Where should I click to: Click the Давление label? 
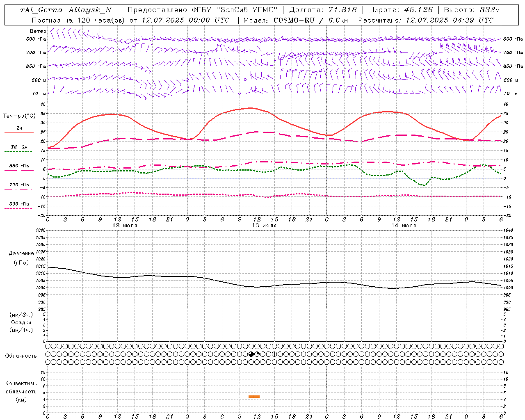click(21, 253)
